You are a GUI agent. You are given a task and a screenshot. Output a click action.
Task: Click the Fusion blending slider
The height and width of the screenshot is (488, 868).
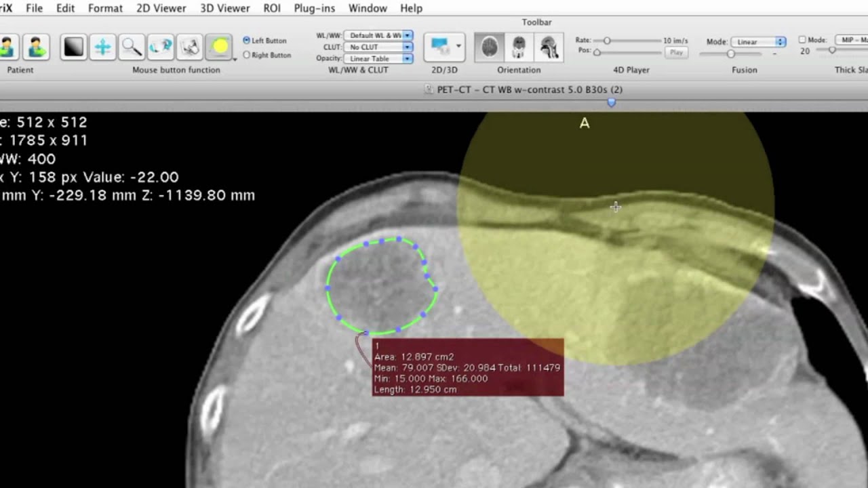coord(731,54)
